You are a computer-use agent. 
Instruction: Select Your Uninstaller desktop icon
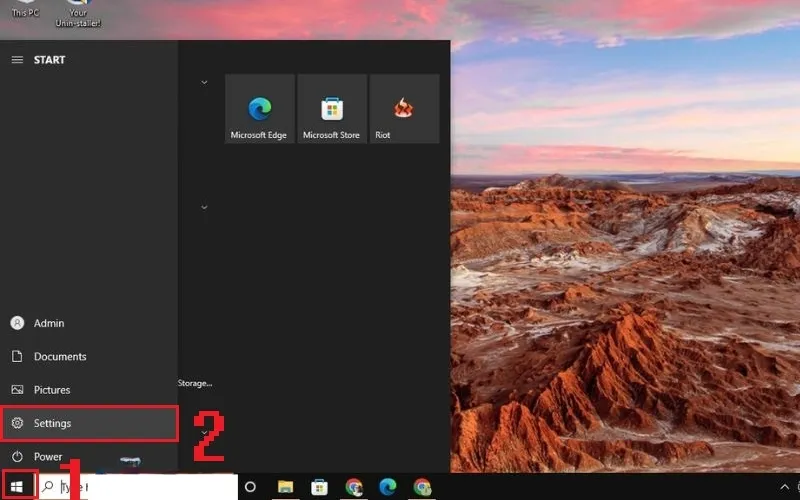point(78,14)
